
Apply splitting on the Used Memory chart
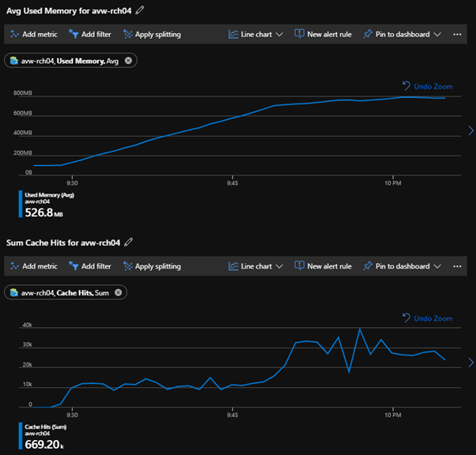click(x=152, y=35)
